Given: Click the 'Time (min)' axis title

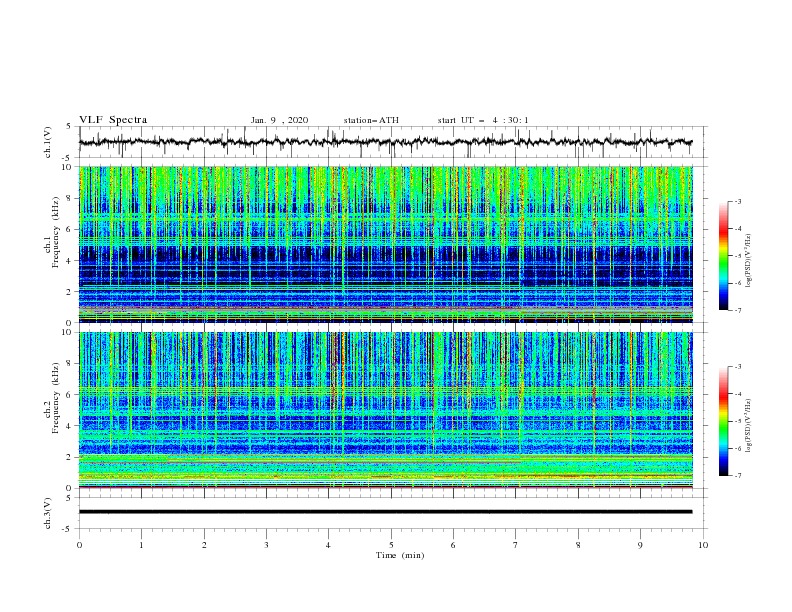Looking at the screenshot, I should tap(400, 555).
